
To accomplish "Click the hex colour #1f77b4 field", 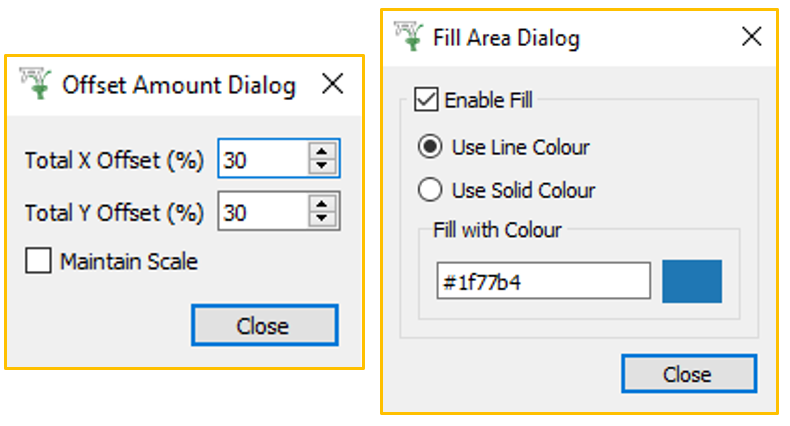I will (x=543, y=282).
